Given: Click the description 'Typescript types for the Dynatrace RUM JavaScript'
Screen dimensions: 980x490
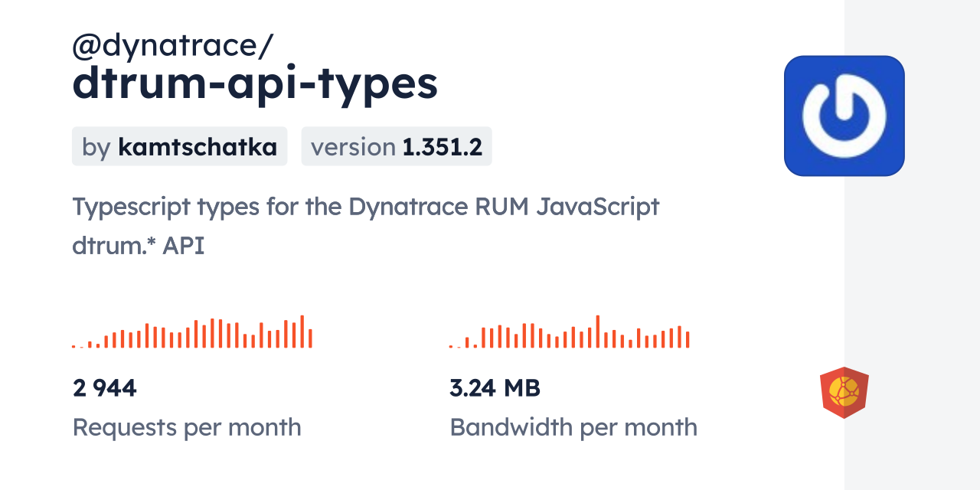Looking at the screenshot, I should 366,207.
